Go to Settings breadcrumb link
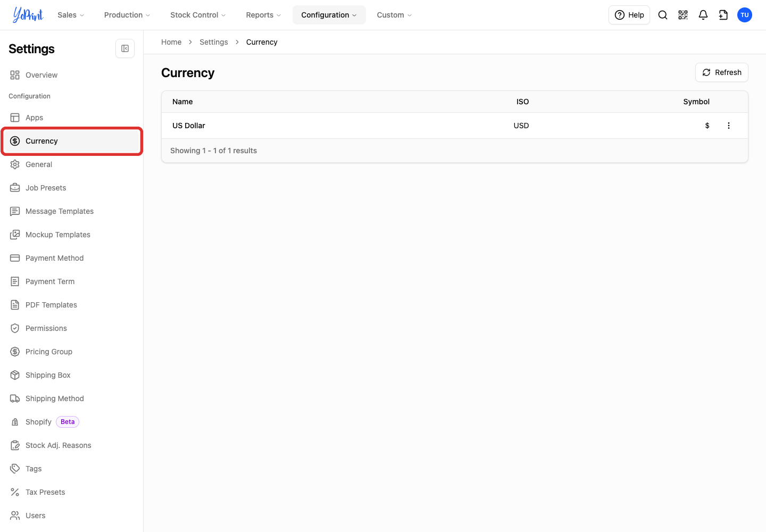 click(x=214, y=42)
